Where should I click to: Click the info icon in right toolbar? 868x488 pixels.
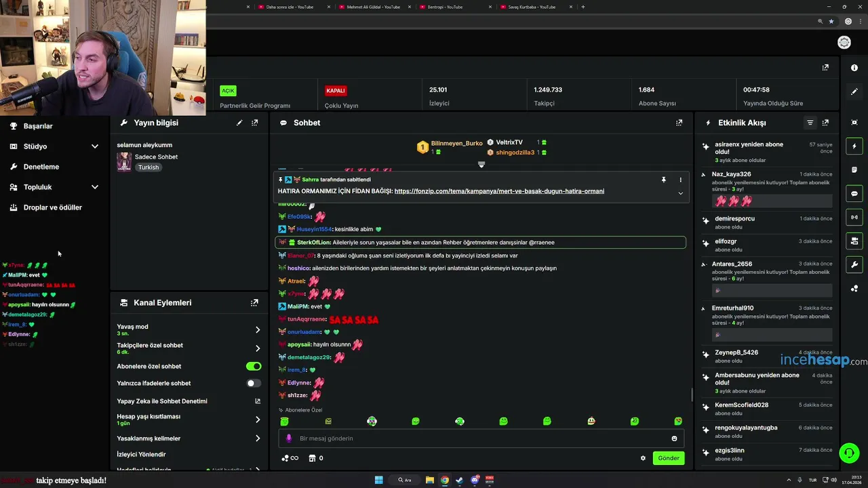(854, 68)
